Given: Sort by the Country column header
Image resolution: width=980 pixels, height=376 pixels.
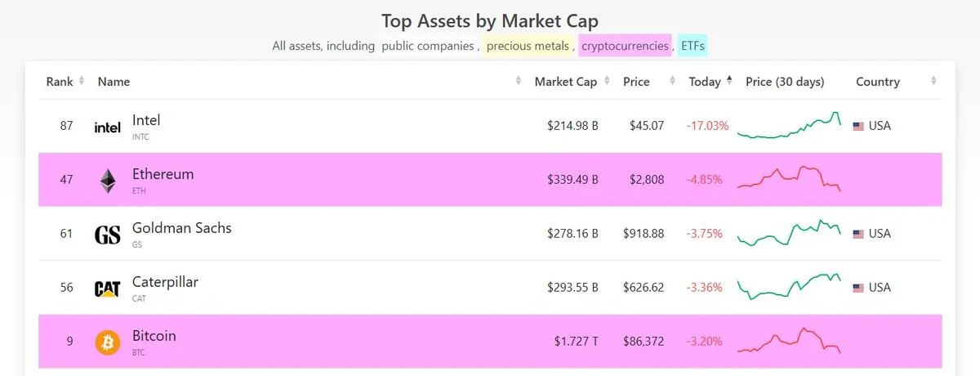Looking at the screenshot, I should tap(878, 82).
